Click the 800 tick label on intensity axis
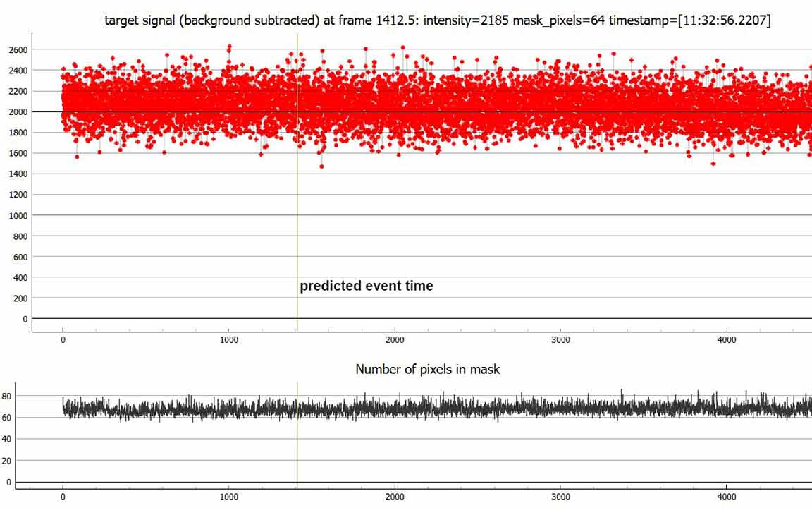This screenshot has width=812, height=508. point(20,236)
